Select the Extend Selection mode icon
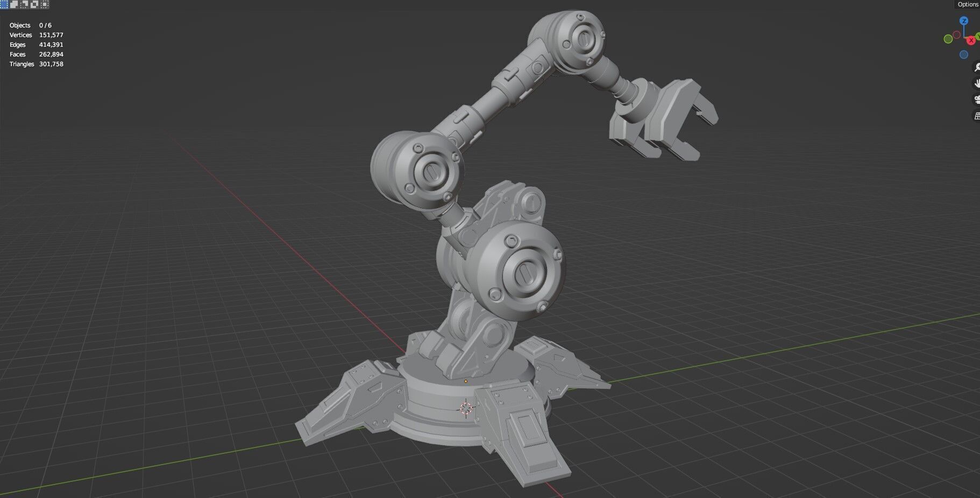The width and height of the screenshot is (980, 498). [14, 4]
